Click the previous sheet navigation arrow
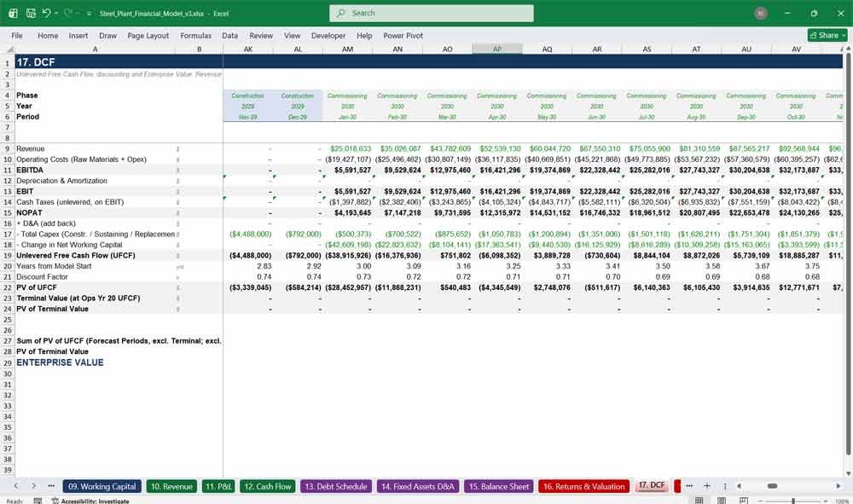The height and width of the screenshot is (504, 853). (x=15, y=486)
